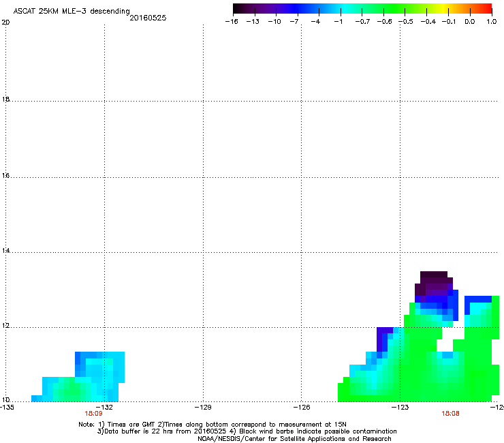Click the latitude label 20
Image resolution: width=504 pixels, height=443 pixels.
5,22
